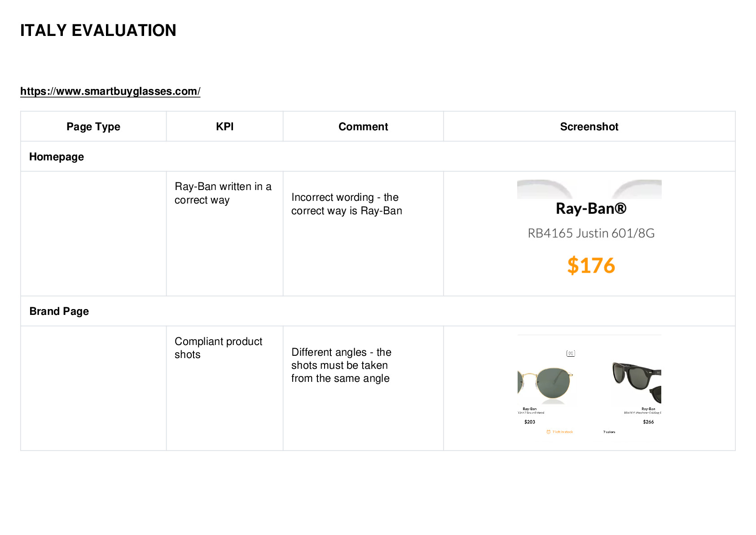The height and width of the screenshot is (535, 756).
Task: Click the orange $176 price
Action: (591, 265)
